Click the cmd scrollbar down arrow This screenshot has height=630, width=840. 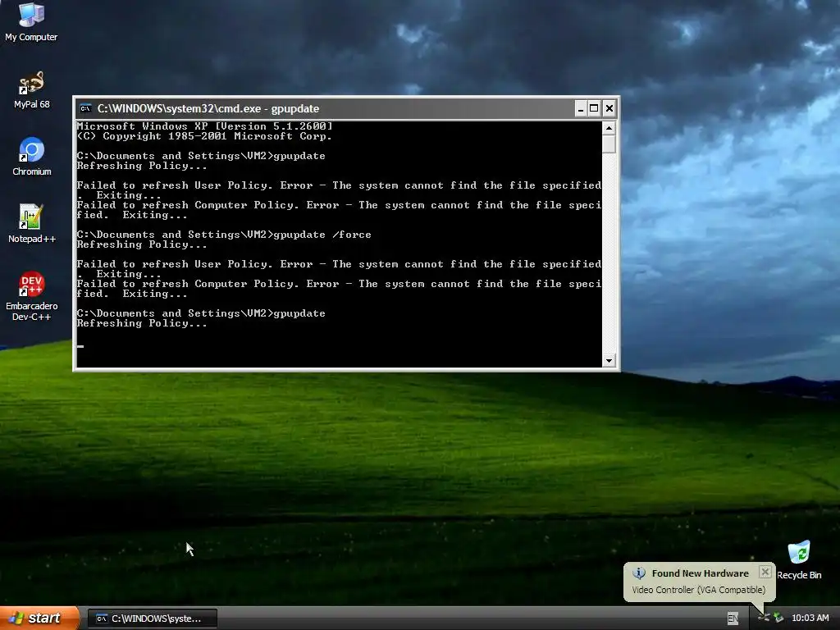[609, 361]
